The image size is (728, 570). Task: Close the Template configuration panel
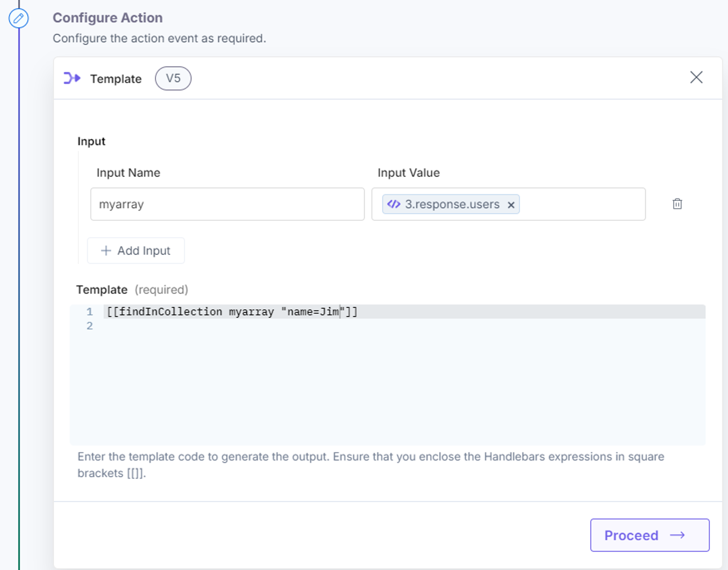[x=696, y=77]
